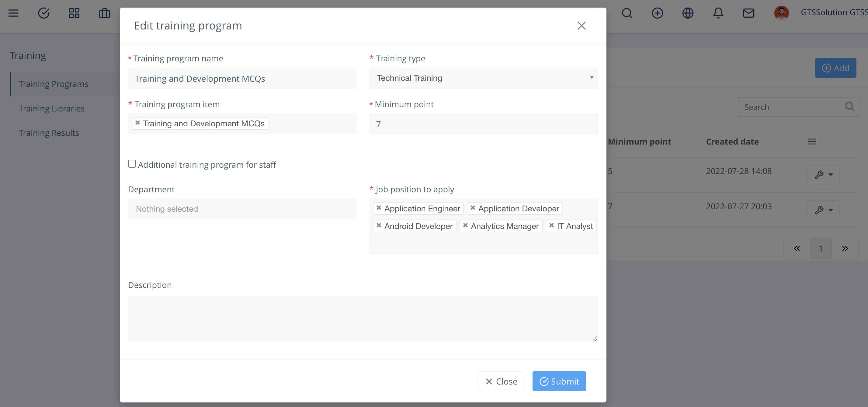Go to Training Libraries in sidebar
Image resolution: width=868 pixels, height=407 pixels.
(x=52, y=108)
